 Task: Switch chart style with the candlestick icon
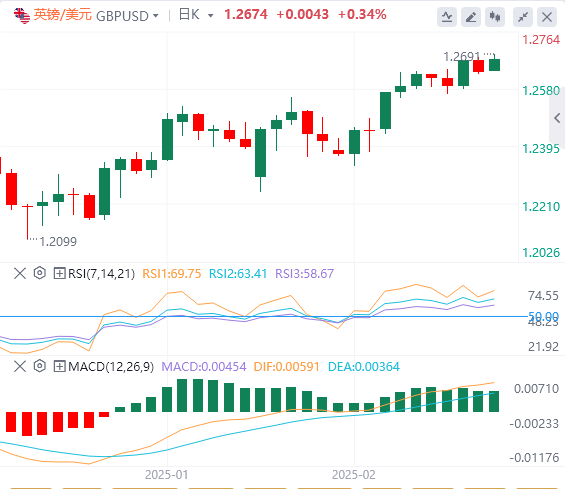[495, 17]
